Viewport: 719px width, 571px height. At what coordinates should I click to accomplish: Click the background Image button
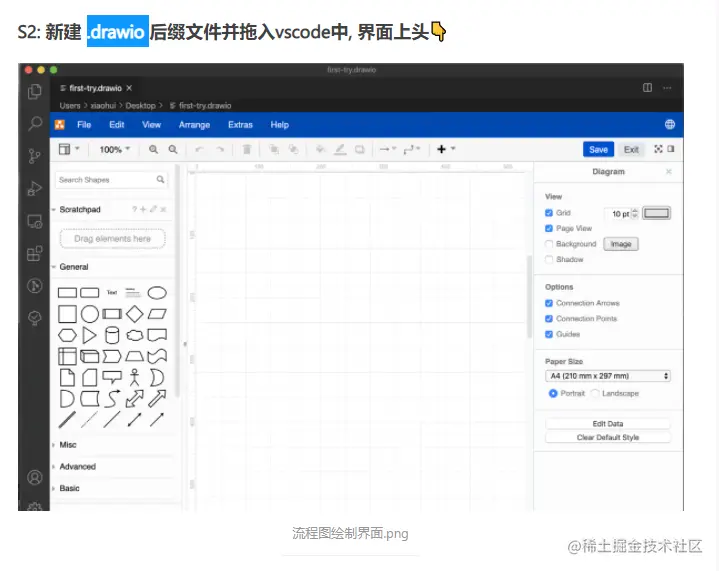tap(621, 244)
